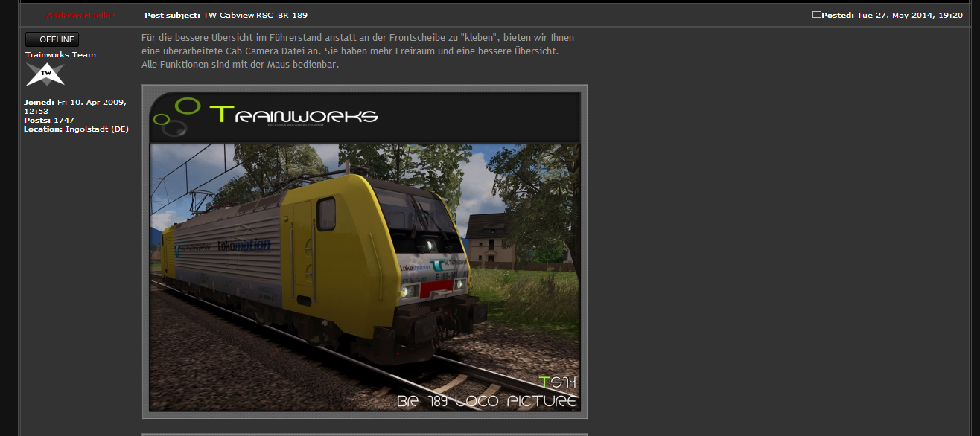Click the OFFLINE status badge

click(52, 39)
